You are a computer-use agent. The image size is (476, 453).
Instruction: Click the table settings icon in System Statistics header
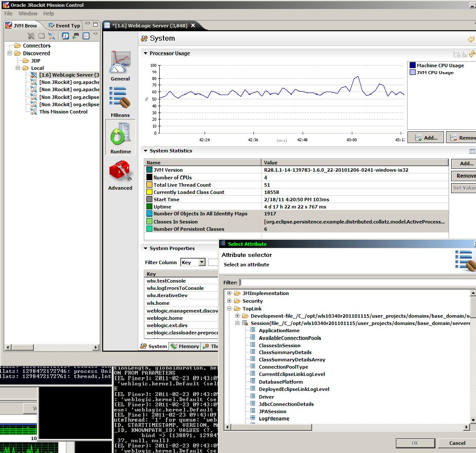pos(472,151)
